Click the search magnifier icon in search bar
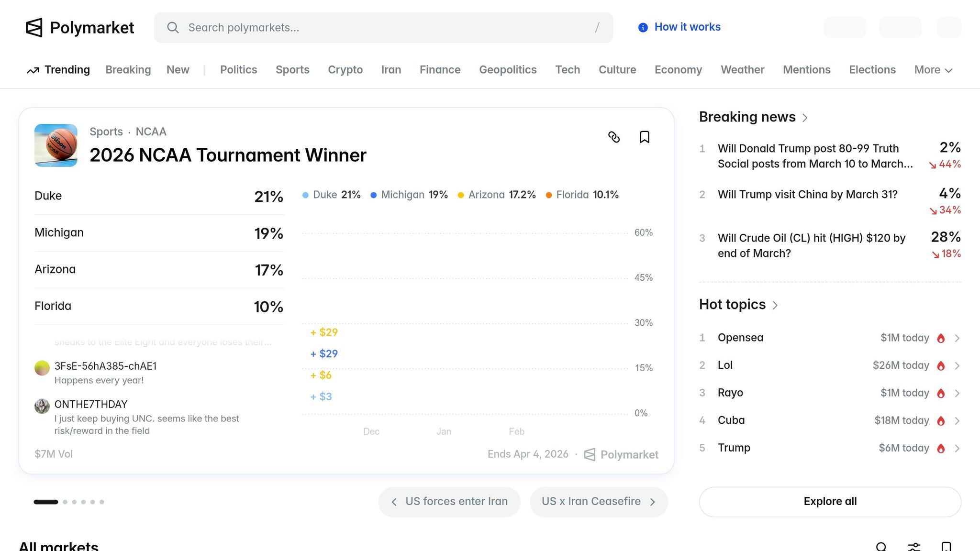Image resolution: width=980 pixels, height=551 pixels. (x=173, y=28)
